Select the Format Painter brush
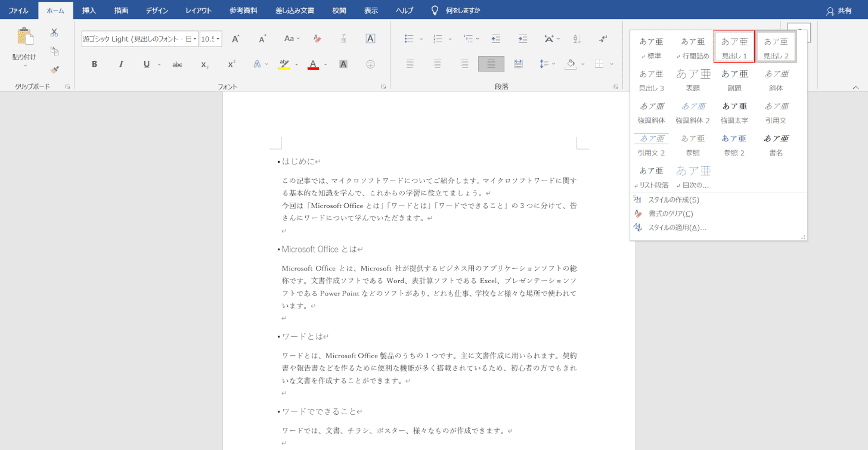This screenshot has width=868, height=450. (x=54, y=70)
